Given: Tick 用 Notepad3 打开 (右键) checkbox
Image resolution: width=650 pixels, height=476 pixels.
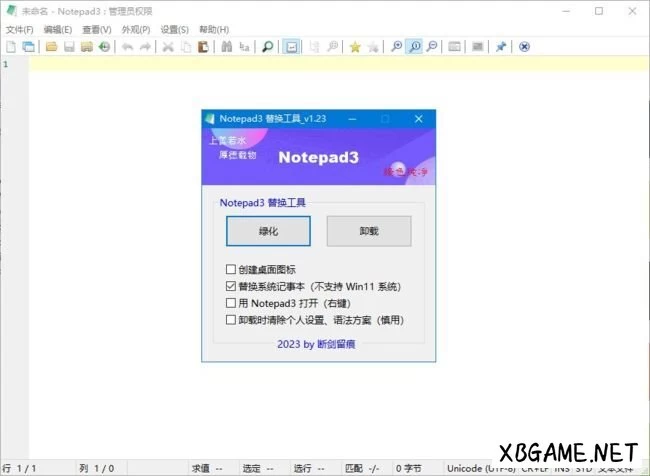Looking at the screenshot, I should point(232,303).
